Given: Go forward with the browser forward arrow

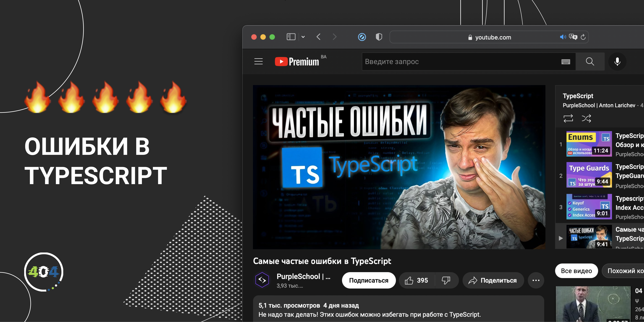Looking at the screenshot, I should click(335, 37).
